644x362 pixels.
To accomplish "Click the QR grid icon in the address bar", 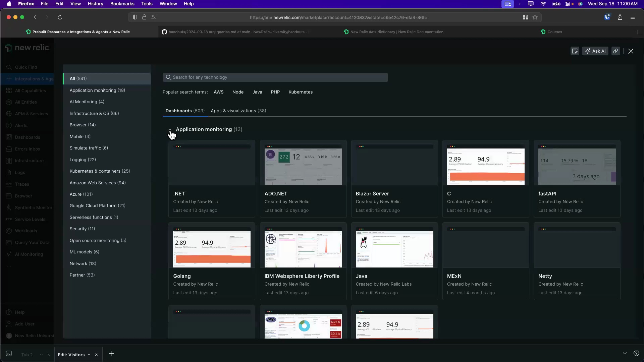I will pyautogui.click(x=526, y=17).
